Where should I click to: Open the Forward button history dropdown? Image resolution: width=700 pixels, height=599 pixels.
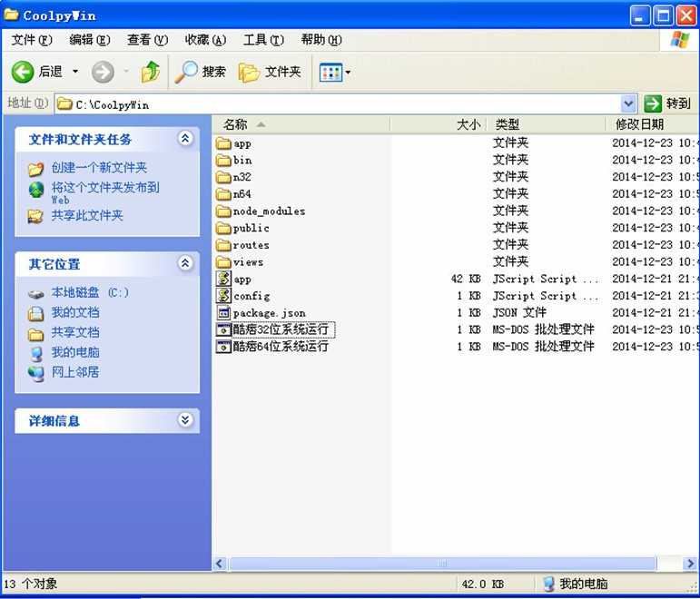126,72
